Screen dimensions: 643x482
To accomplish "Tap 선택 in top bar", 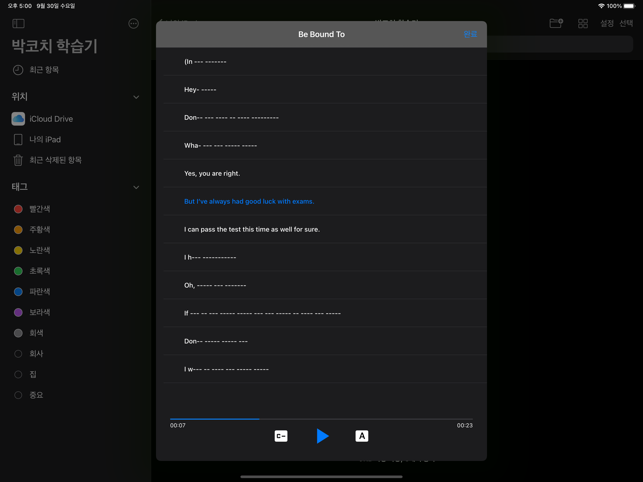I will (626, 23).
